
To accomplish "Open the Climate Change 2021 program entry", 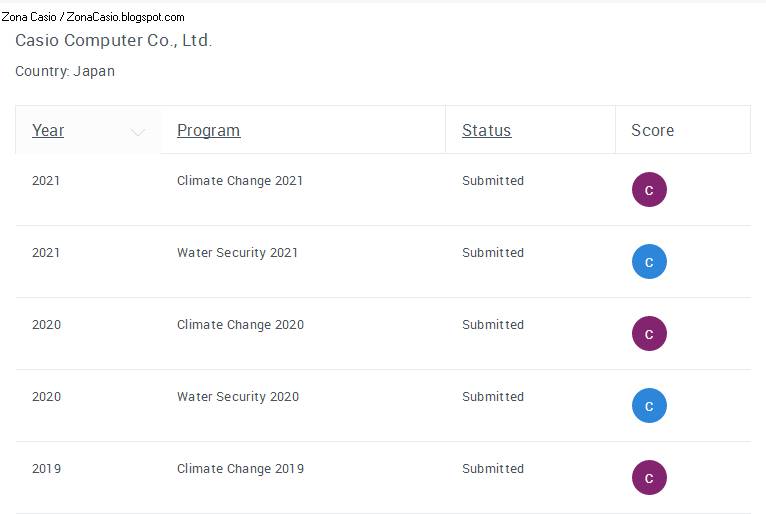I will point(240,181).
